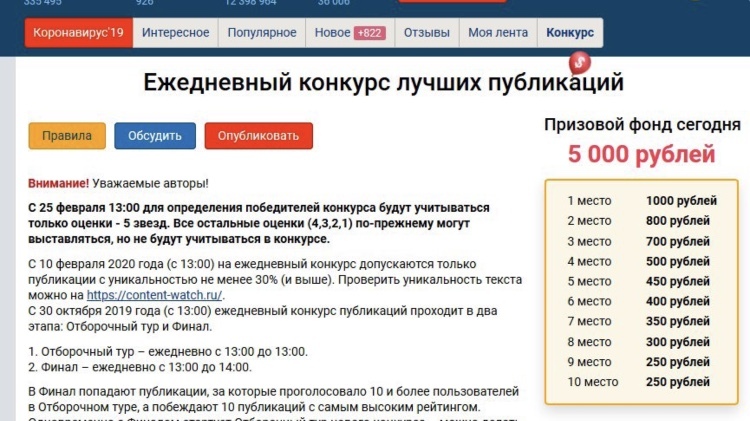The width and height of the screenshot is (750, 421).
Task: Select the 1 место 1000 рублей row
Action: click(x=642, y=201)
